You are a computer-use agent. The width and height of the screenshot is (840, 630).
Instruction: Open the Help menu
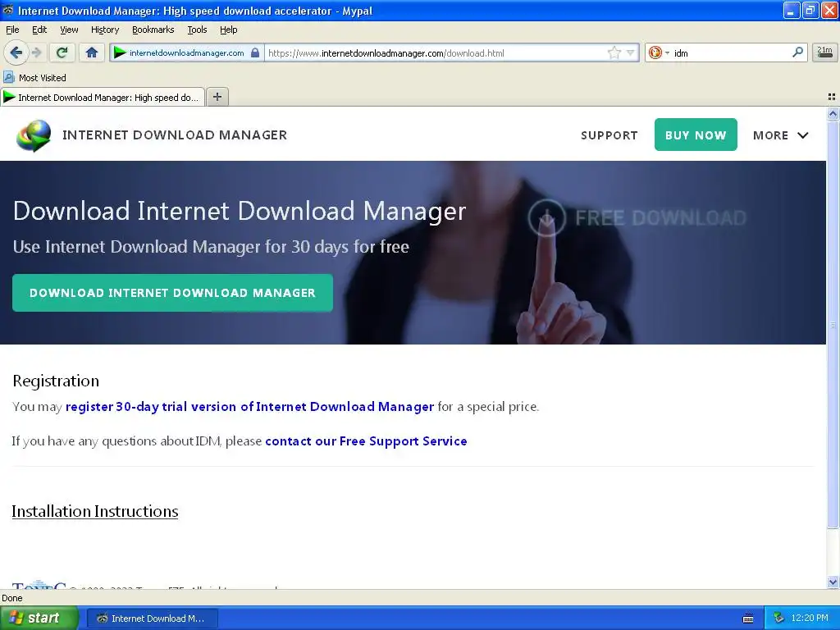coord(228,30)
